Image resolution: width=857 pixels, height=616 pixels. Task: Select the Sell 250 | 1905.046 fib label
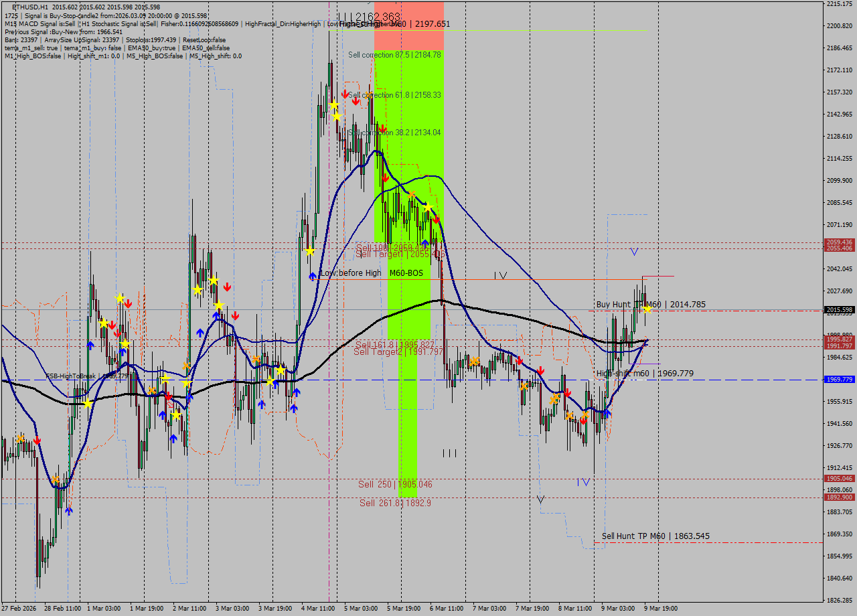395,483
